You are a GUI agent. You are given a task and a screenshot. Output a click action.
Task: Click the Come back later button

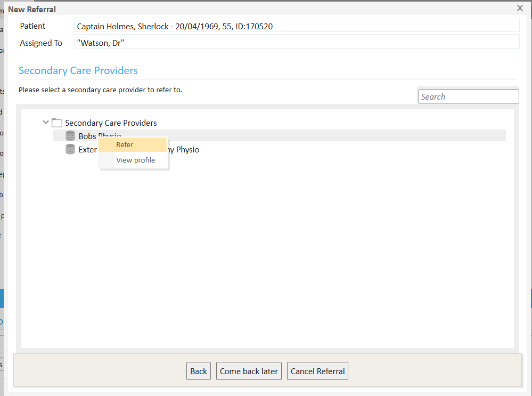(249, 371)
